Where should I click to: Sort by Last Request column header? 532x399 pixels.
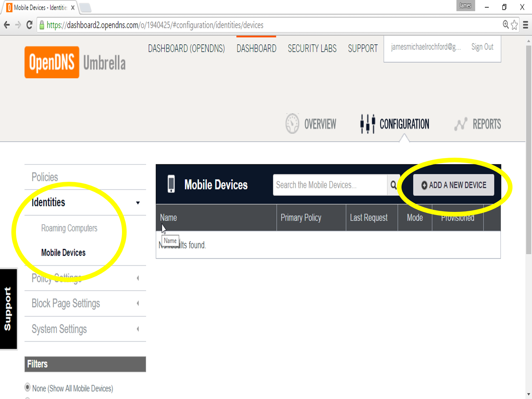372,218
